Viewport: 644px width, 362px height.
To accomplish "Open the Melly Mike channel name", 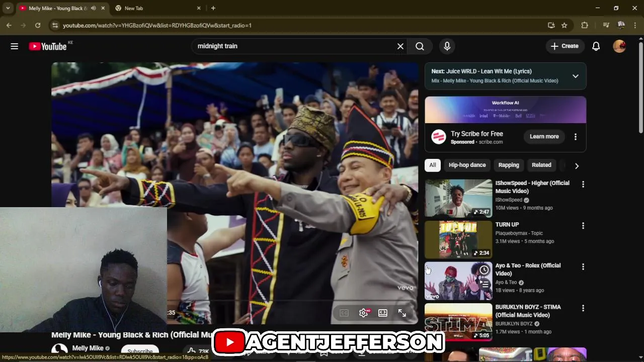I will [88, 348].
